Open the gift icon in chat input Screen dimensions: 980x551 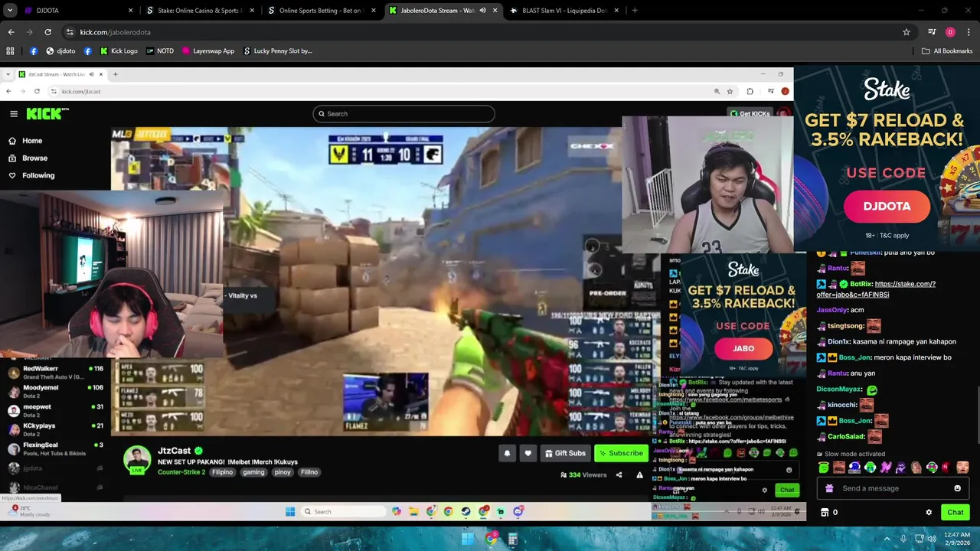point(829,488)
